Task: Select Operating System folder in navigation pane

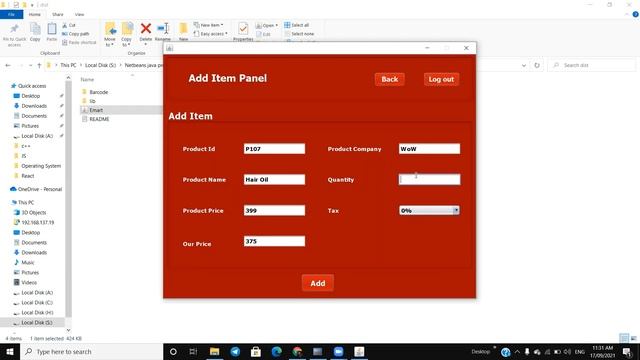Action: [41, 166]
